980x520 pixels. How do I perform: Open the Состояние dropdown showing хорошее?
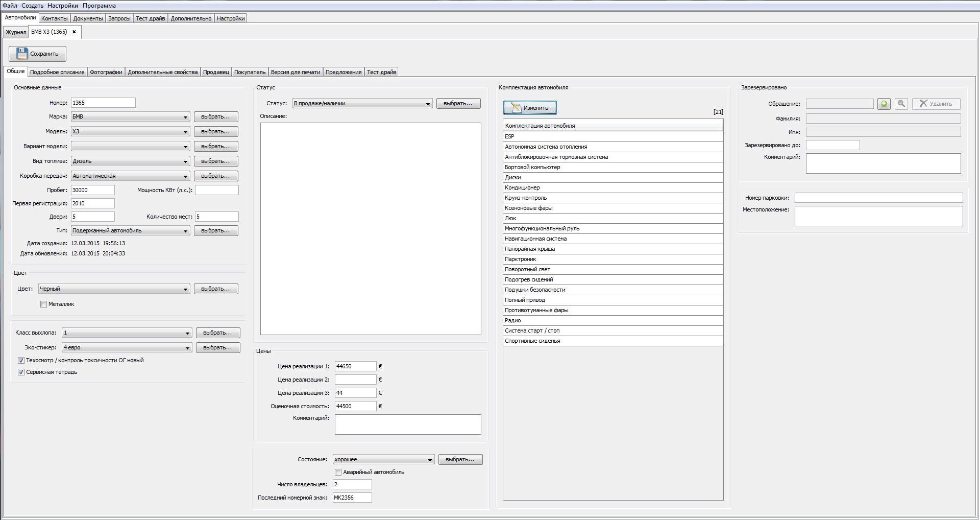[x=384, y=460]
